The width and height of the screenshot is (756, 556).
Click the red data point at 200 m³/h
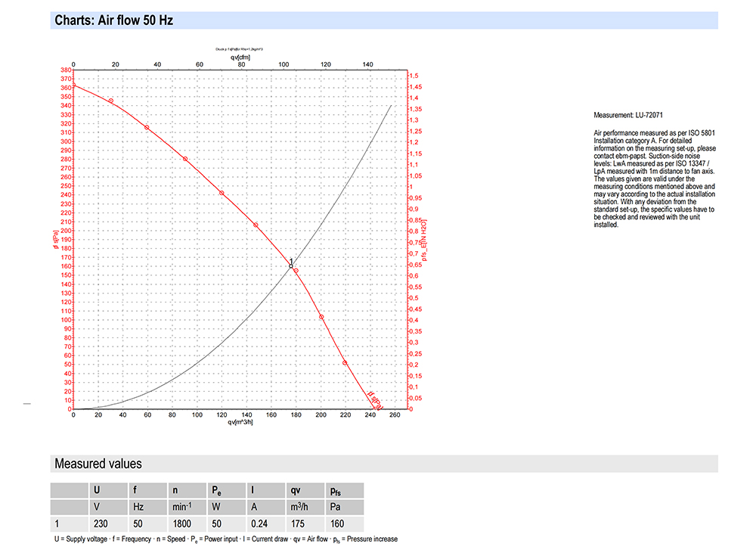click(321, 317)
